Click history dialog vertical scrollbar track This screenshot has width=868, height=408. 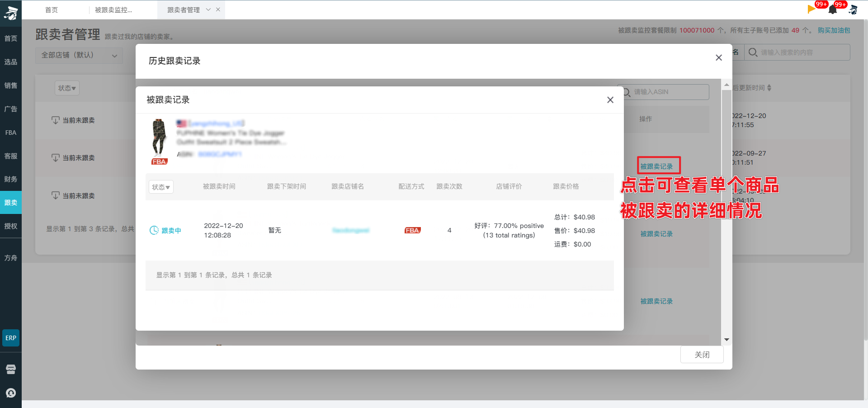tap(726, 213)
